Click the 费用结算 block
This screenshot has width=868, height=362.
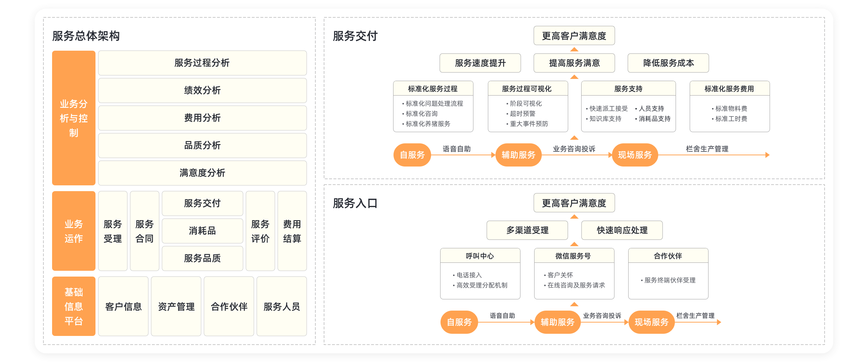(292, 231)
